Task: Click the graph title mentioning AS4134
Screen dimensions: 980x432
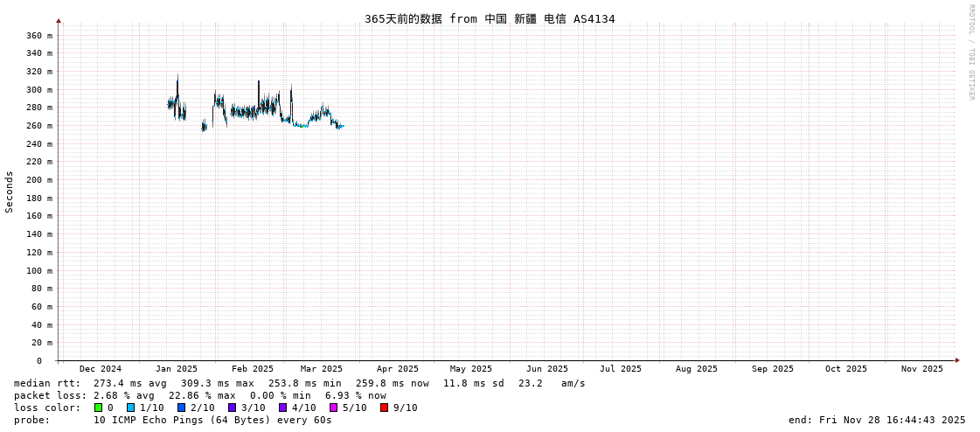Action: click(490, 18)
